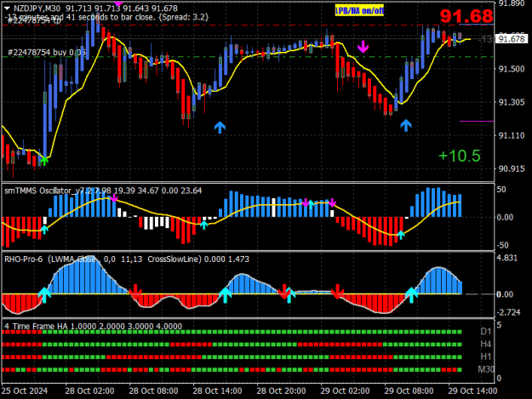The width and height of the screenshot is (532, 399).
Task: Click the 91.500 price axis label
Action: click(x=512, y=69)
